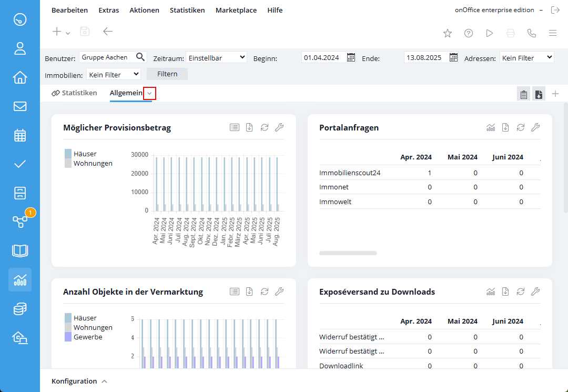This screenshot has height=392, width=568.
Task: Open the calendar icon in sidebar
Action: [20, 135]
